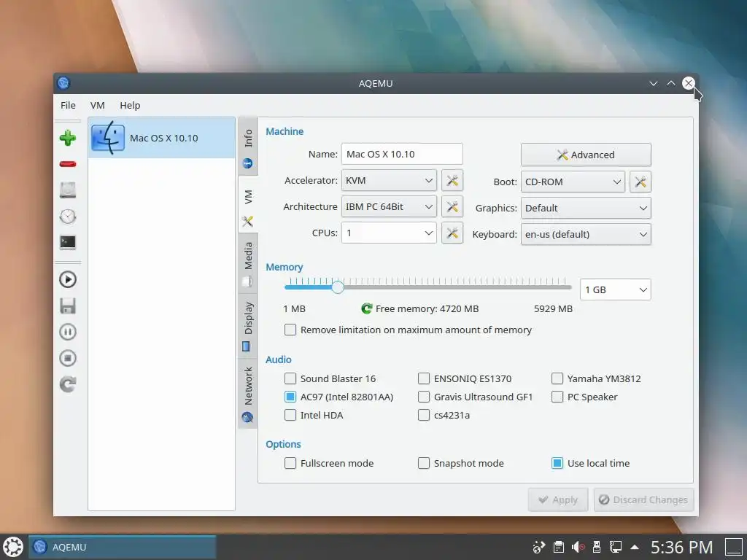The image size is (747, 560).
Task: Add a new VM with green plus
Action: (x=68, y=138)
